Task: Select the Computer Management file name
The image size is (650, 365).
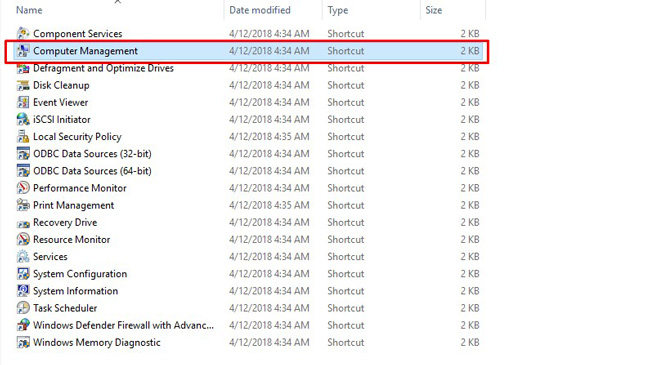Action: pos(85,51)
